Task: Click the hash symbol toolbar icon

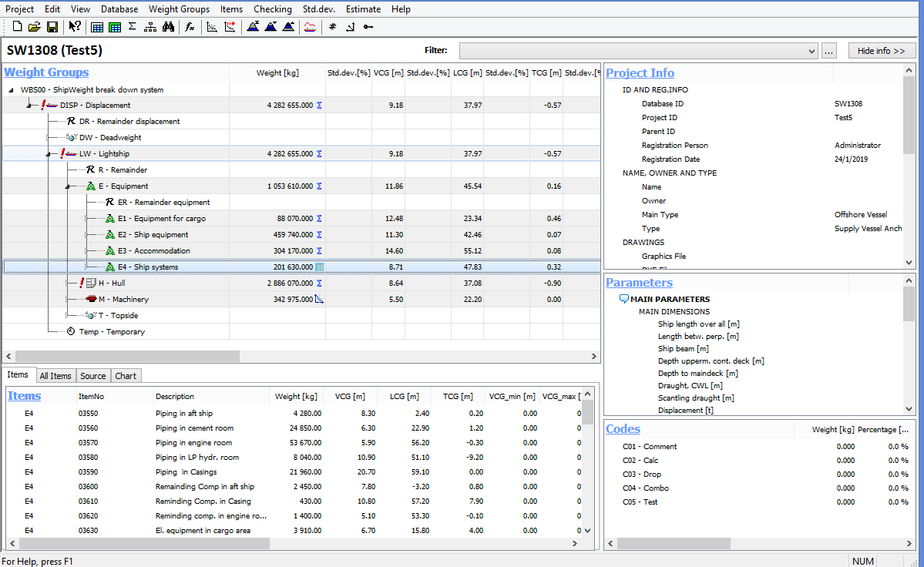Action: (x=333, y=27)
